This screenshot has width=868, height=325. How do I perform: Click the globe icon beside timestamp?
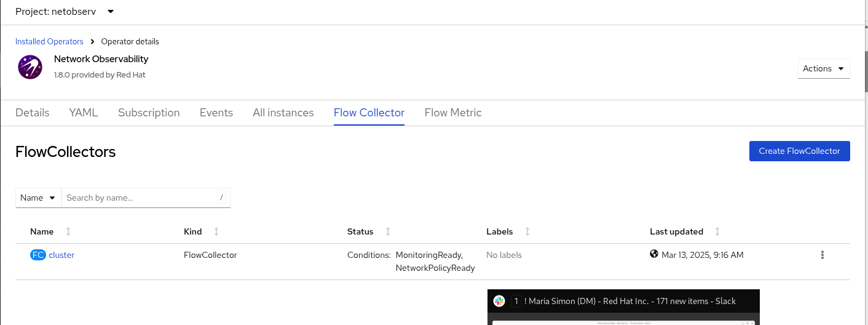[654, 254]
